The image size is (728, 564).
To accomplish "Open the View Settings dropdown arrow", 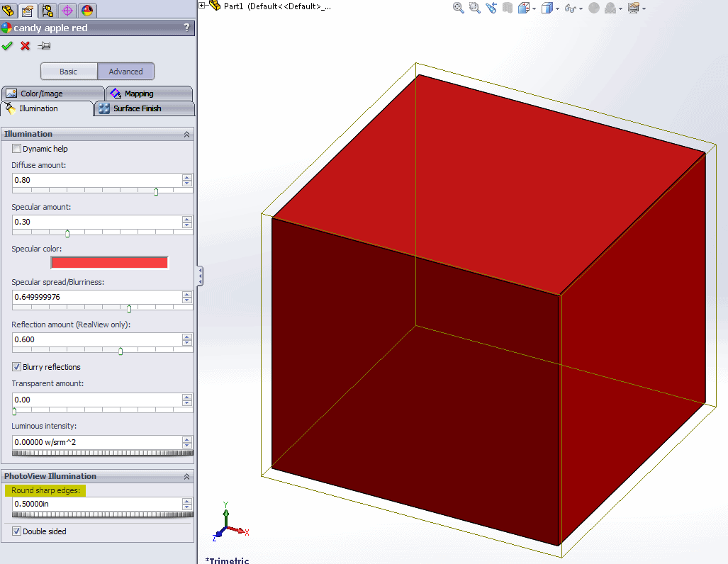I will (644, 9).
